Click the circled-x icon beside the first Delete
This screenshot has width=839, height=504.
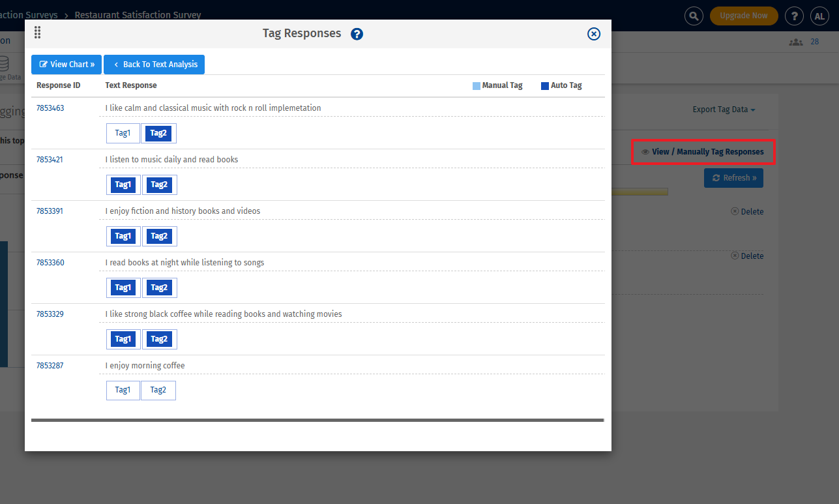[733, 211]
